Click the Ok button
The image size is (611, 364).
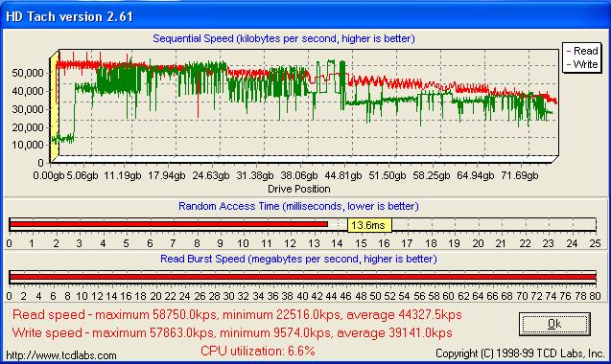[x=554, y=324]
